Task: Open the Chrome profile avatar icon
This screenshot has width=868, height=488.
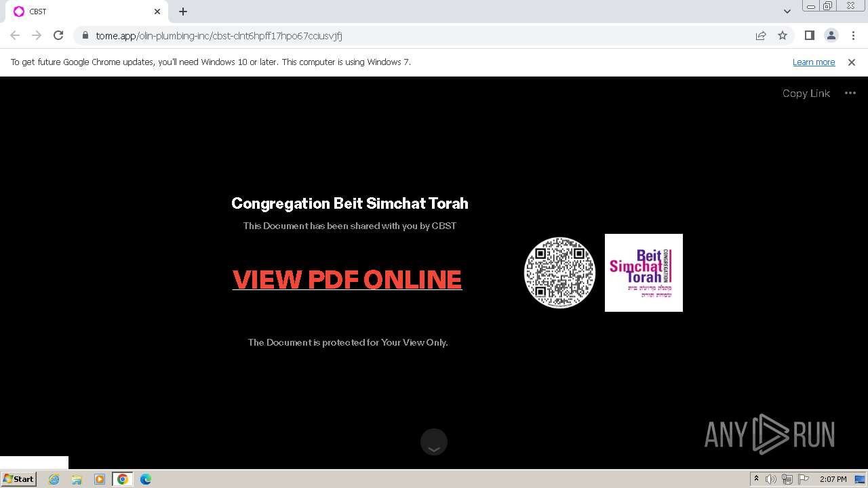Action: 831,35
